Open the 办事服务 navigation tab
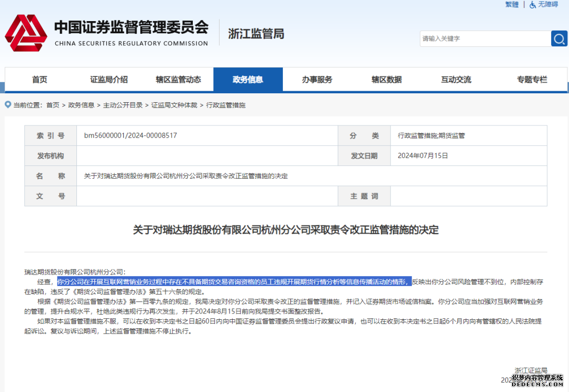Viewport: 569px width, 392px height. [x=317, y=80]
